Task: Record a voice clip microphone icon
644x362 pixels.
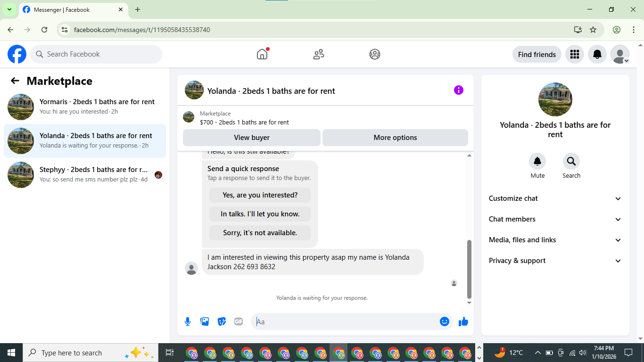Action: pos(188,321)
